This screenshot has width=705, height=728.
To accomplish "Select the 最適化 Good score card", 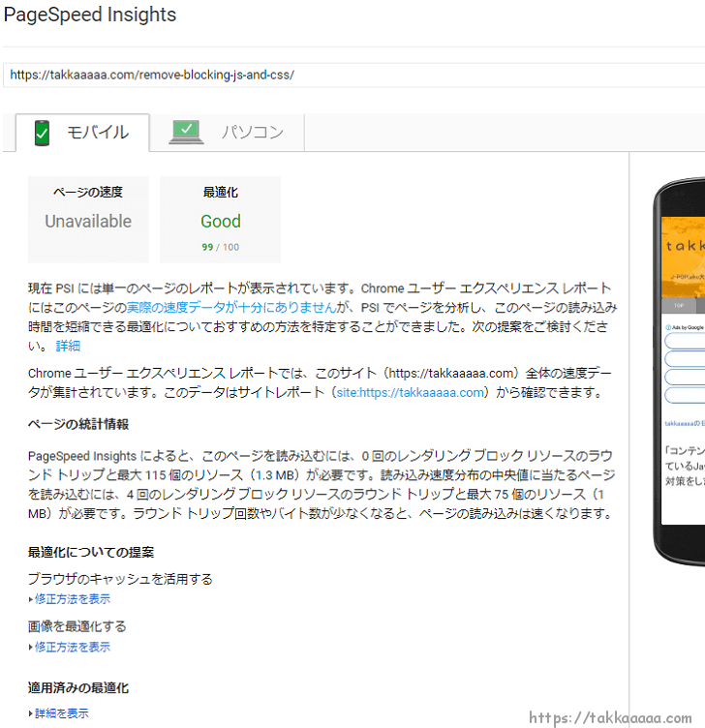I will [220, 220].
